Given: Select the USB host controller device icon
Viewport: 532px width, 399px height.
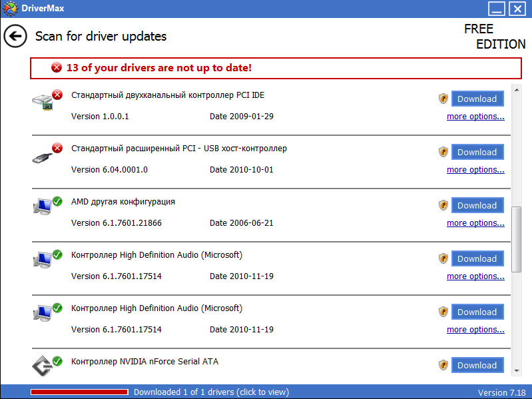Looking at the screenshot, I should click(43, 158).
